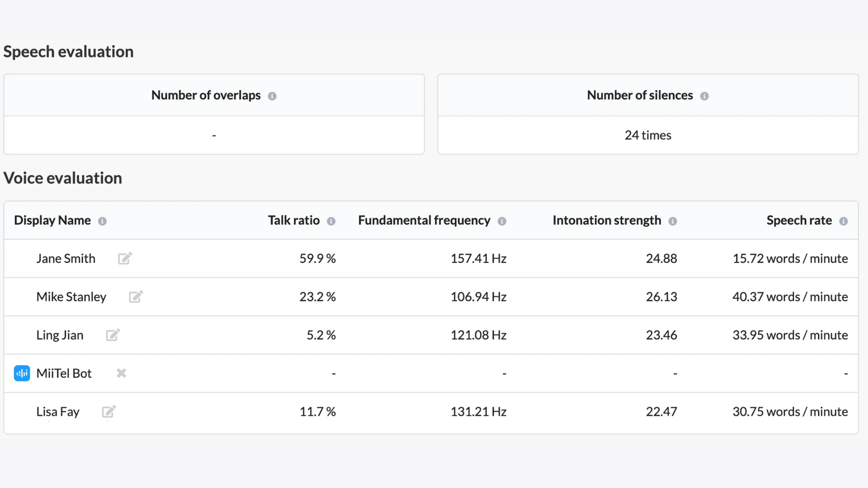
Task: Click Display Name info icon
Action: coord(103,221)
